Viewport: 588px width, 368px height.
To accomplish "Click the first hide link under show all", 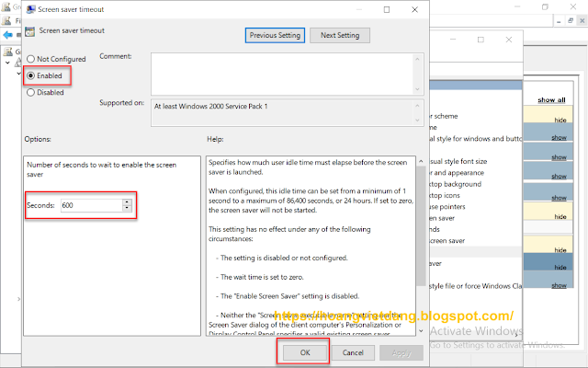I will point(560,121).
